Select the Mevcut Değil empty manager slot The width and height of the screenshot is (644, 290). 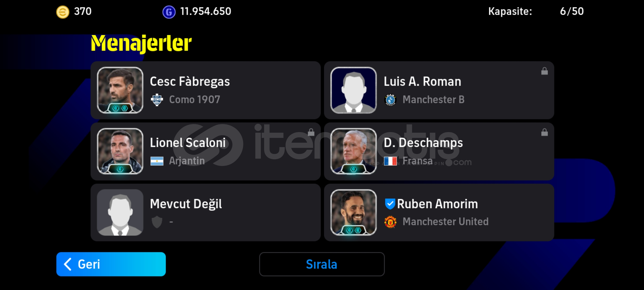(206, 213)
